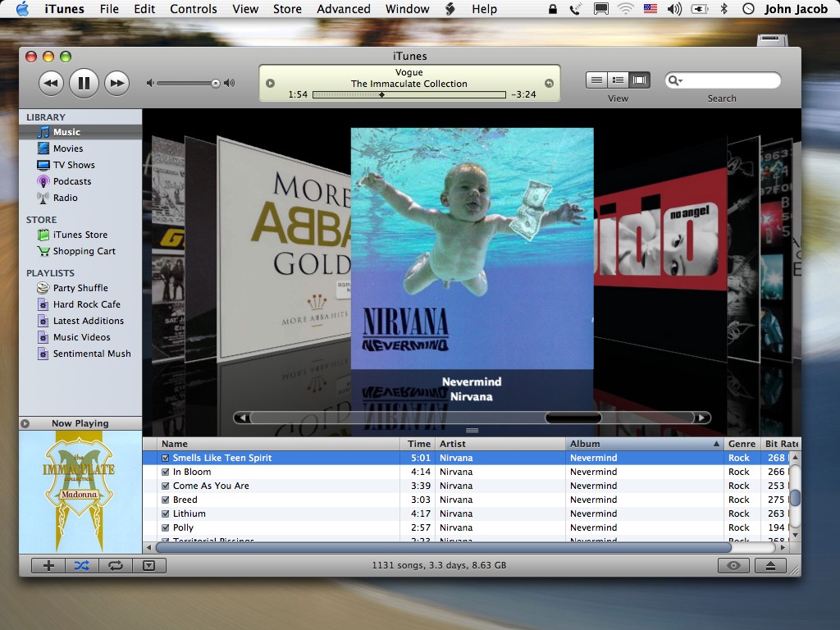Toggle shuffle mode

click(x=81, y=566)
